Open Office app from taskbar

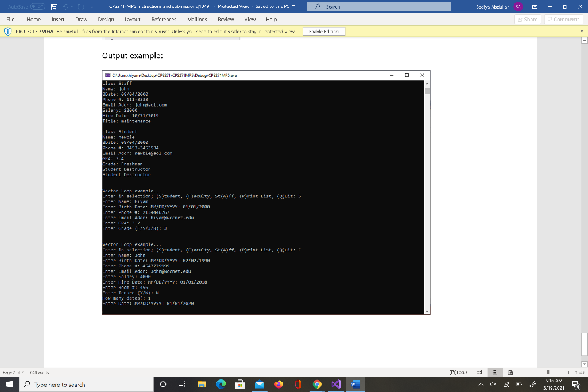point(298,385)
